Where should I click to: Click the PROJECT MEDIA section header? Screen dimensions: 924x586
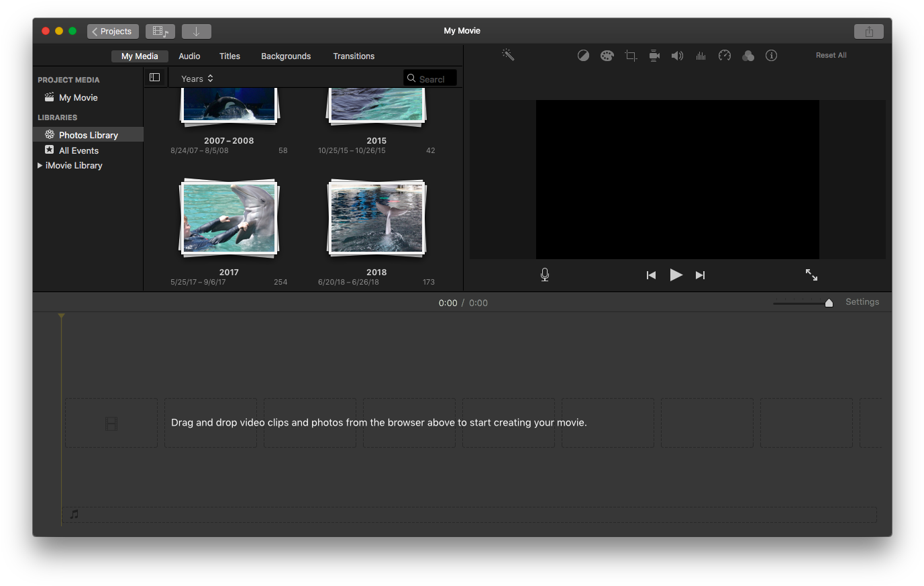click(x=68, y=80)
